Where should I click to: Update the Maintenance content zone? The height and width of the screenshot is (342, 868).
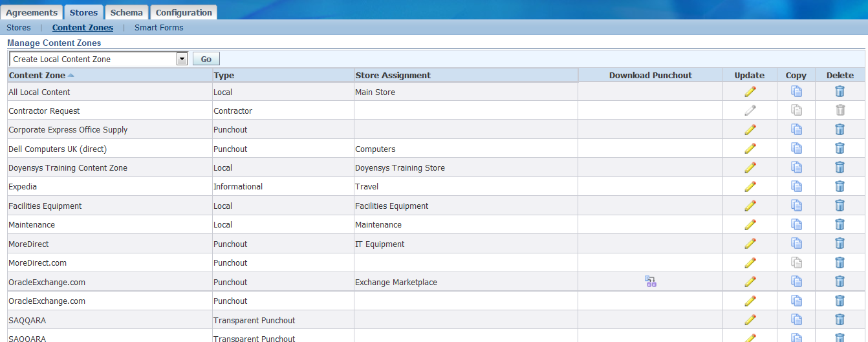[750, 224]
